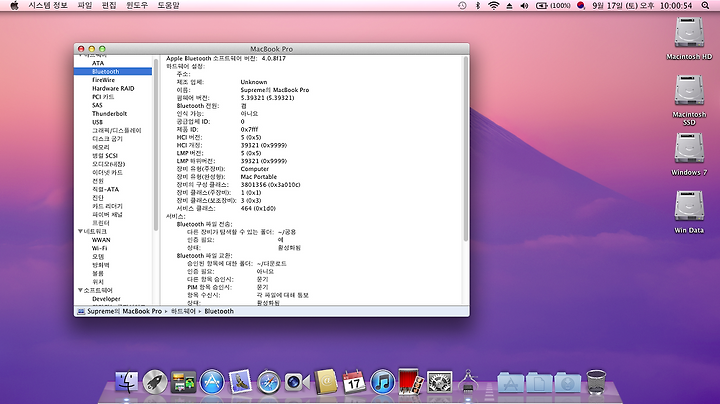Select PCI 카드 in the sidebar
The height and width of the screenshot is (404, 720).
tap(103, 96)
